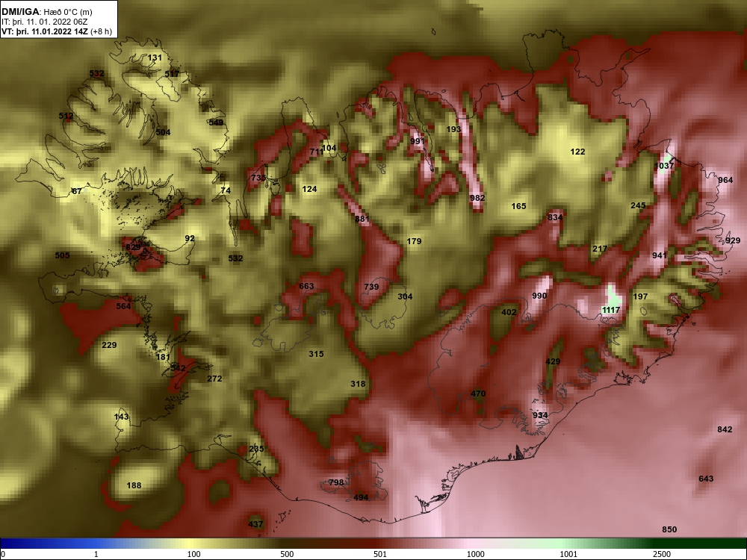Click the 512 value on the map
Viewport: 747px width, 560px height.
pos(66,116)
